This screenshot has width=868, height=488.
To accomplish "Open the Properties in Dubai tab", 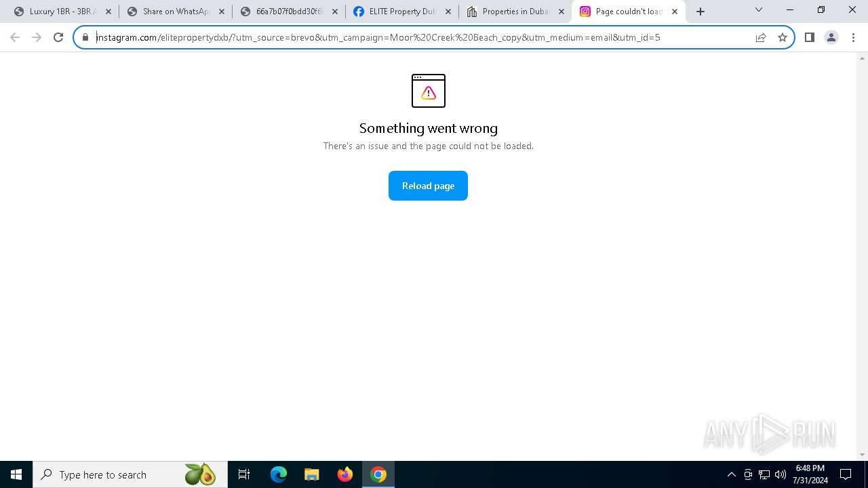I will click(x=515, y=12).
